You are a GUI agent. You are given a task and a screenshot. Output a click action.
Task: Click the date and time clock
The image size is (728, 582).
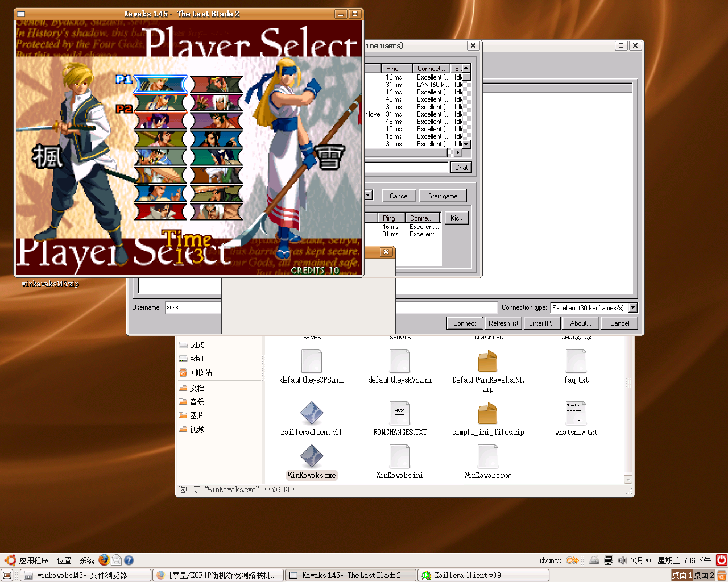[671, 560]
